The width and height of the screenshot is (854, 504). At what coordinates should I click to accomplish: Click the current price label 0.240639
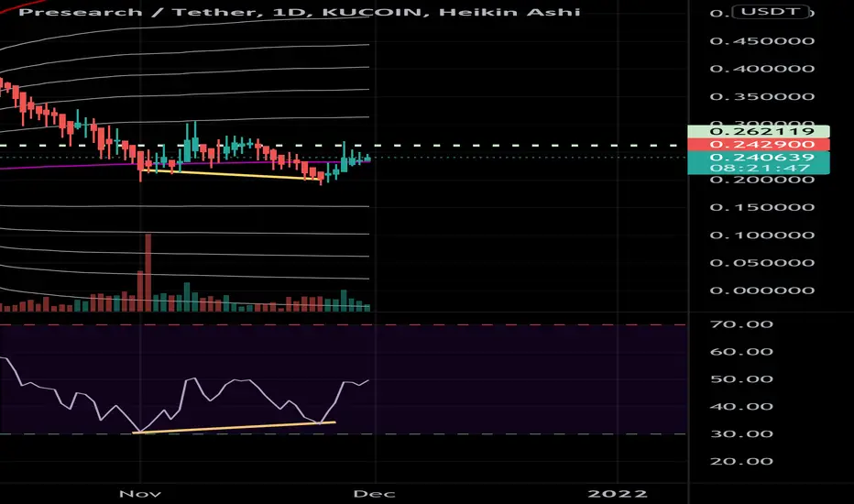tap(759, 157)
